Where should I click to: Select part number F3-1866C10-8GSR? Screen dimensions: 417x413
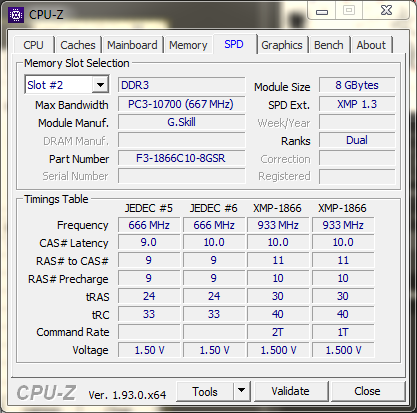182,158
